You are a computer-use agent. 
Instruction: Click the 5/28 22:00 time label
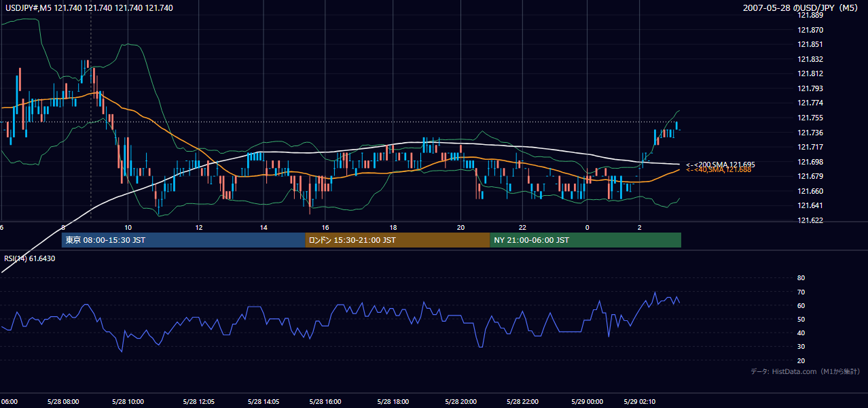click(x=523, y=402)
